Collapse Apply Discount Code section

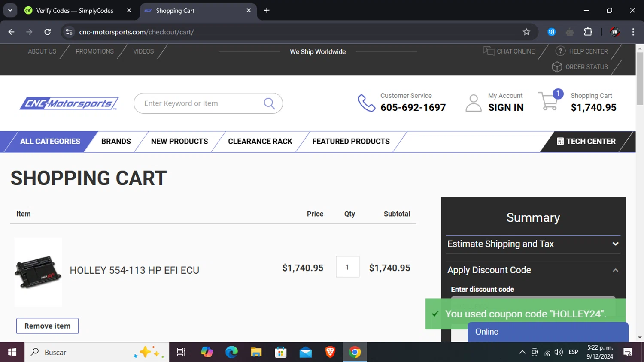(x=533, y=270)
